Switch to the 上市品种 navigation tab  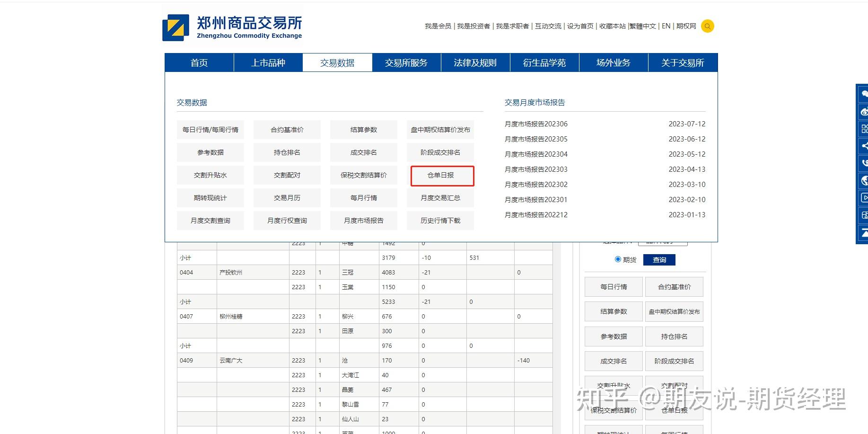(x=268, y=62)
